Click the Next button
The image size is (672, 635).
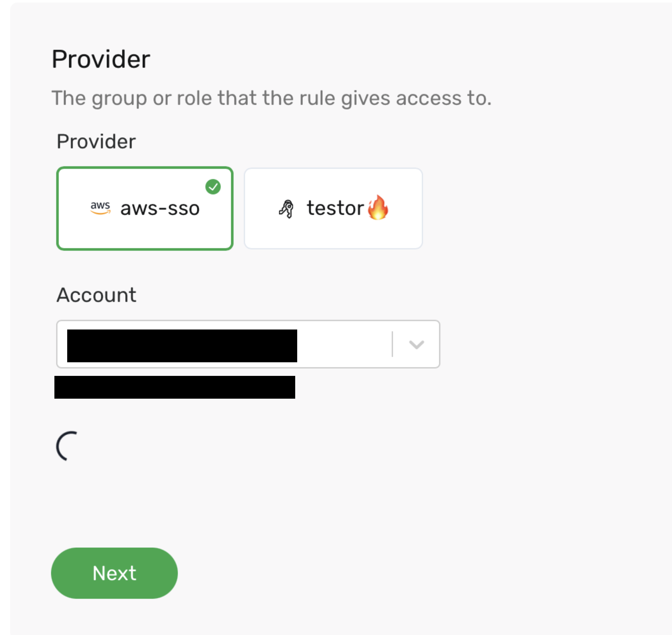[114, 573]
